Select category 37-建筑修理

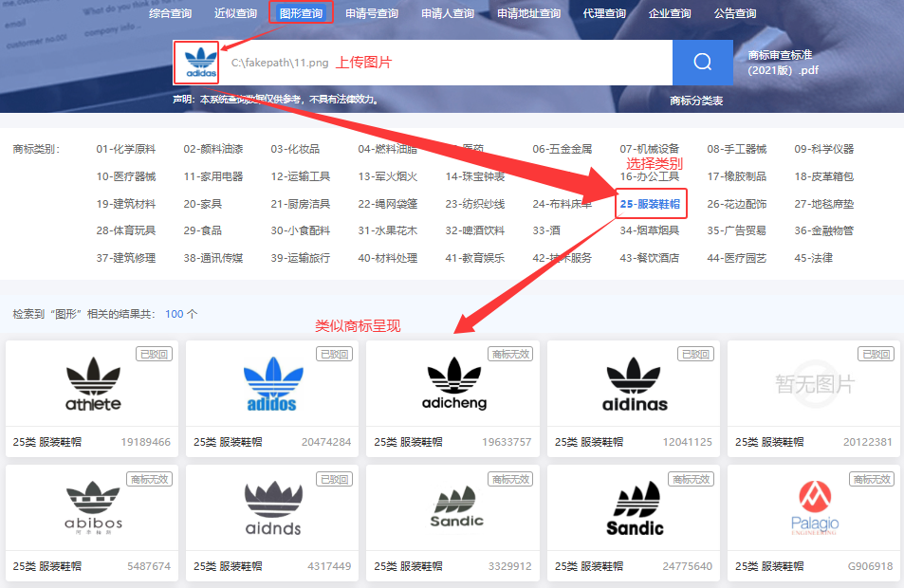(125, 258)
